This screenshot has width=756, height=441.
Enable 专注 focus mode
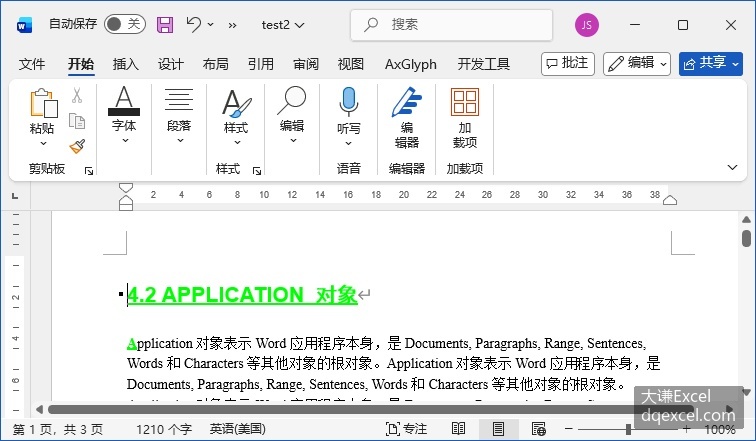[406, 429]
